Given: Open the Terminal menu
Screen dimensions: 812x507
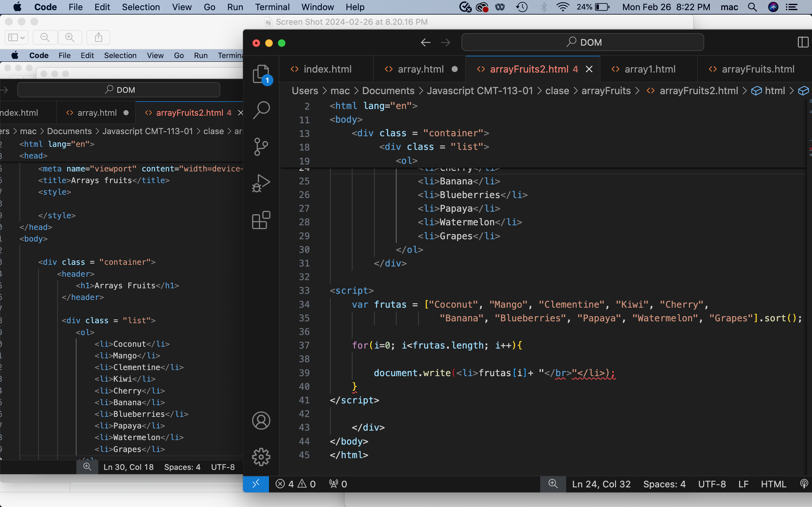Looking at the screenshot, I should [272, 7].
